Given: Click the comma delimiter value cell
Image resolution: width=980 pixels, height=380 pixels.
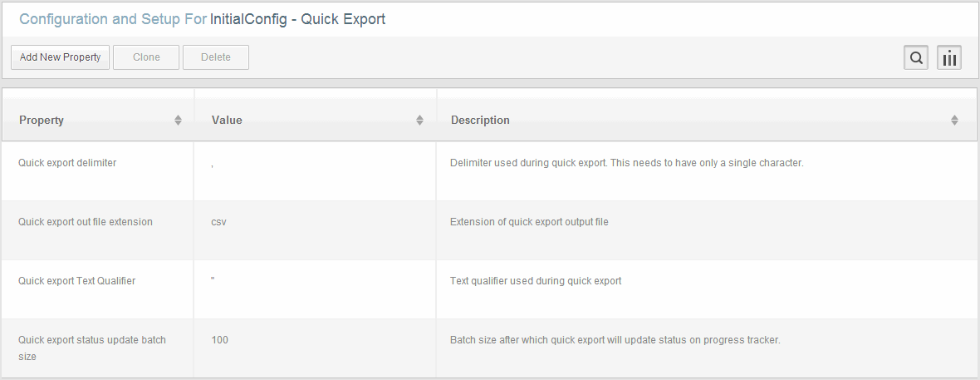Looking at the screenshot, I should [x=315, y=171].
